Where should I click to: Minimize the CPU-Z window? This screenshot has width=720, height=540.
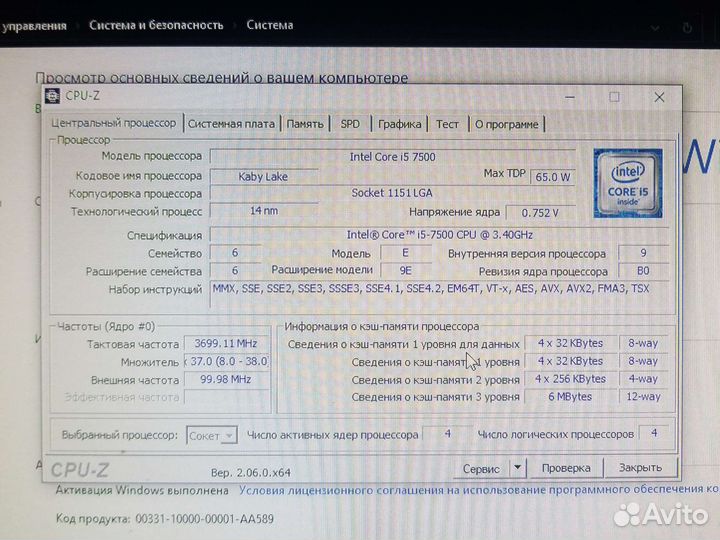coord(570,97)
